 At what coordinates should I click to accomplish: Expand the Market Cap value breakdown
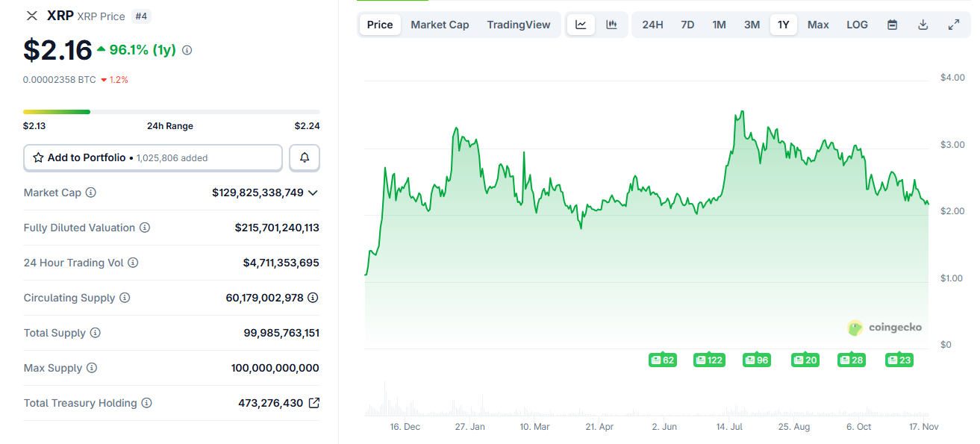(x=313, y=193)
